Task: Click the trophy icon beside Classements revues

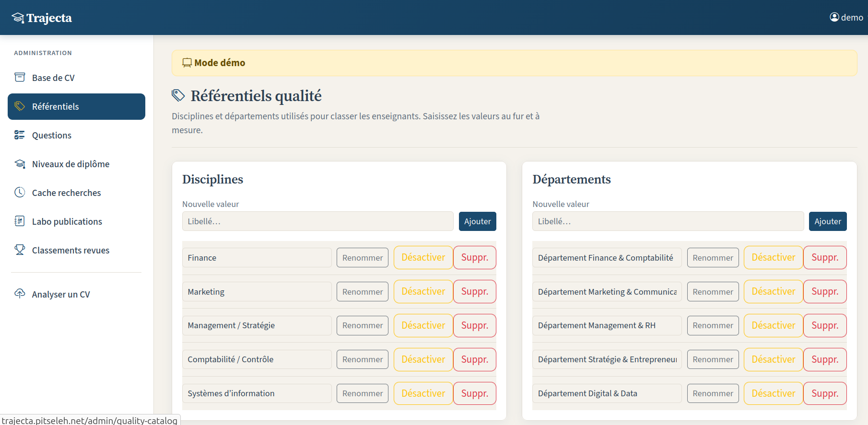Action: [x=20, y=250]
